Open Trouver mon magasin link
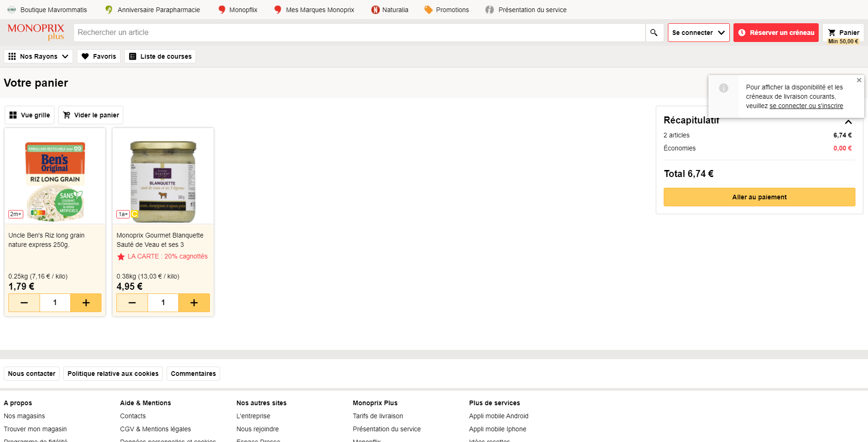Screen dimensions: 868x442 35,429
